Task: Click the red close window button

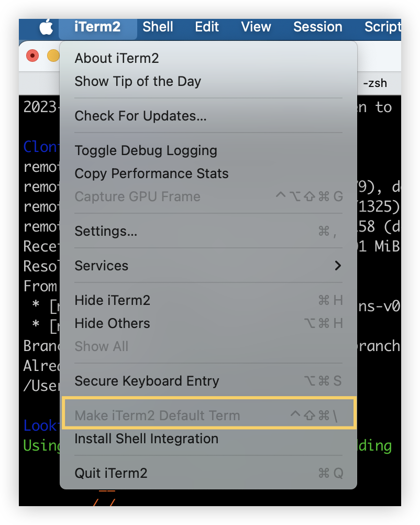Action: (x=32, y=55)
